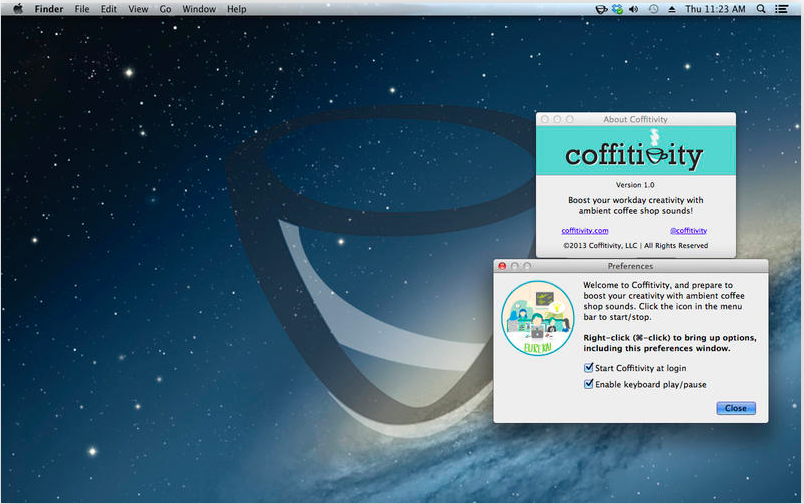Open the Edit menu
This screenshot has width=804, height=504.
(x=108, y=9)
